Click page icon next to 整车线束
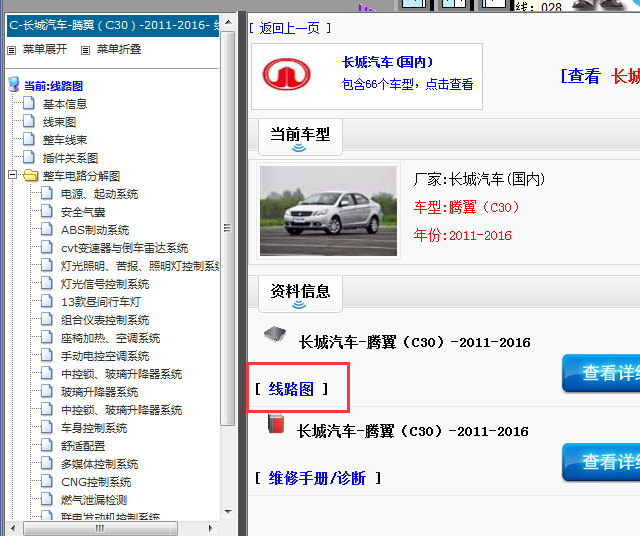Viewport: 640px width, 536px height. click(29, 139)
